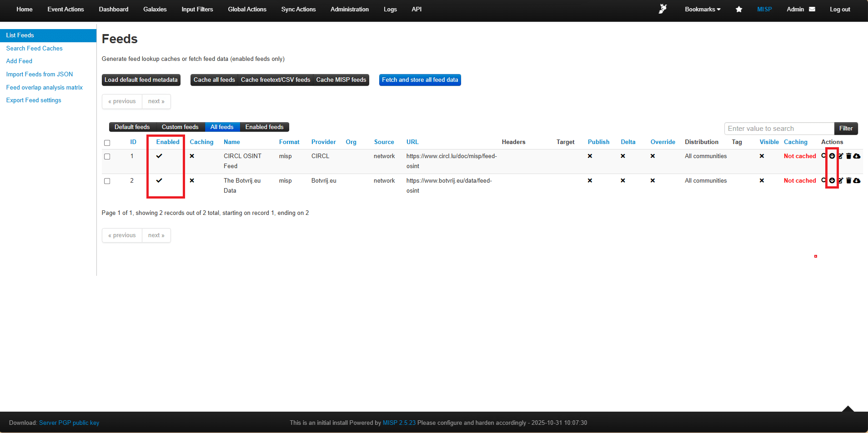
Task: Click the star bookmark icon in navbar
Action: [x=739, y=9]
